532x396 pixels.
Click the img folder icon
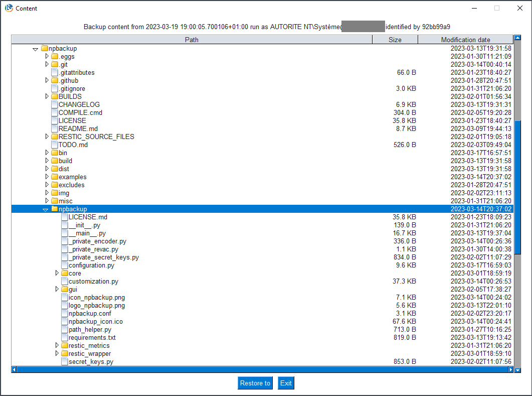click(x=55, y=193)
